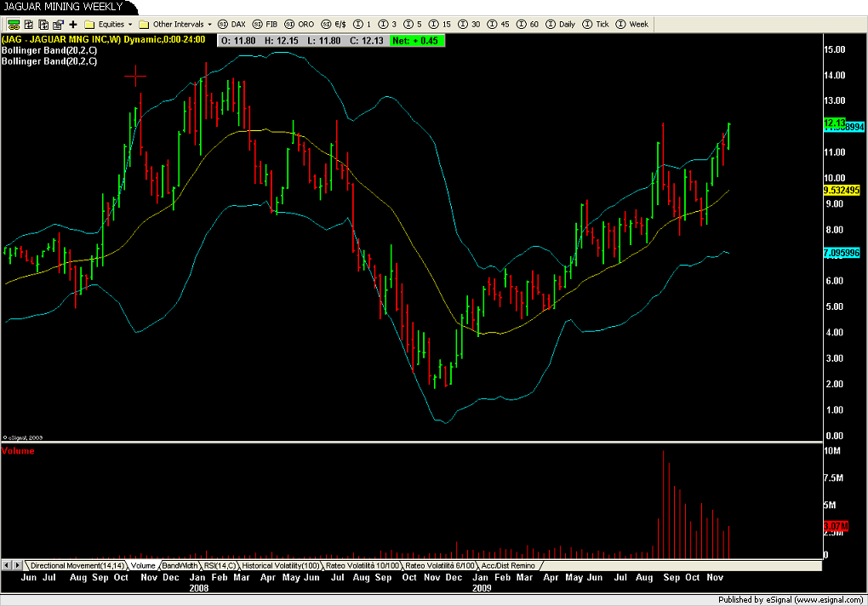Load the €/$ symbol shortcut
Viewport: 868px width, 606px height.
pyautogui.click(x=333, y=24)
